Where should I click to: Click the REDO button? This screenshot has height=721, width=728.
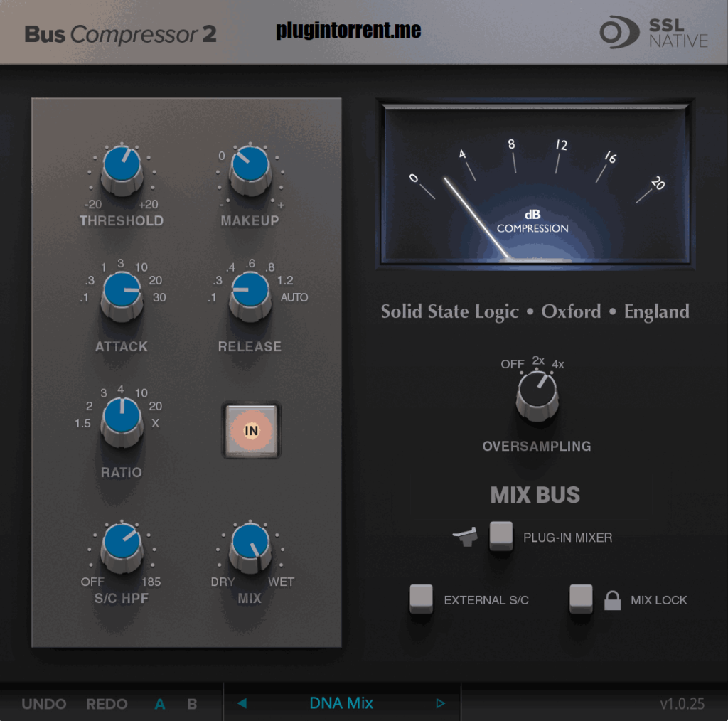pyautogui.click(x=107, y=704)
